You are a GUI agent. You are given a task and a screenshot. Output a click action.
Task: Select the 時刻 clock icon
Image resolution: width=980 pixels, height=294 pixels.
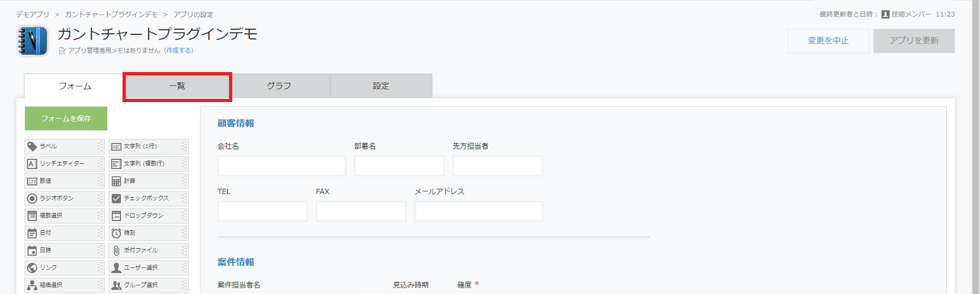click(x=116, y=233)
